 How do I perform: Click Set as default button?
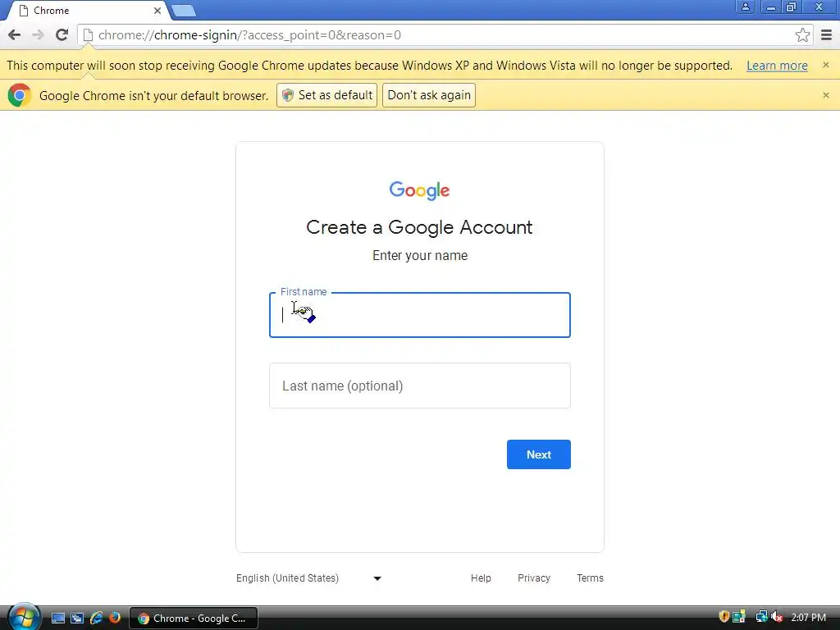pos(326,95)
